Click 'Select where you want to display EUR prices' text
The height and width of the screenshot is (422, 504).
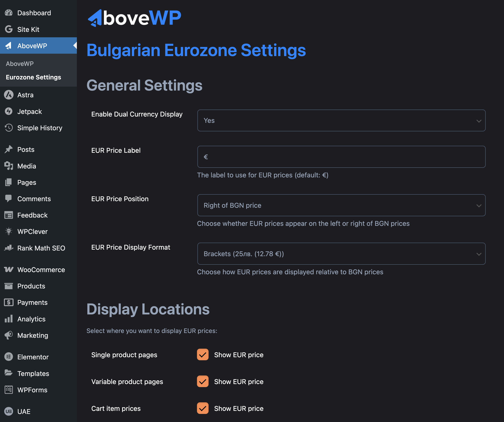click(152, 331)
